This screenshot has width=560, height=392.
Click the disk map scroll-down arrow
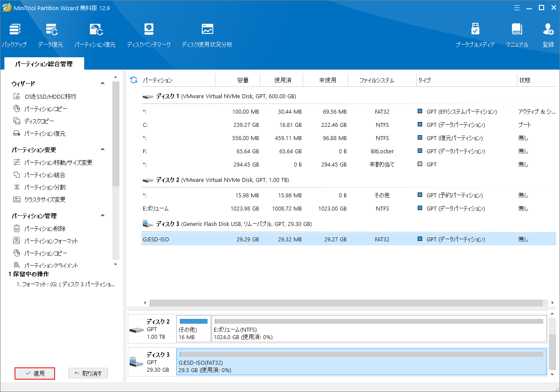553,374
